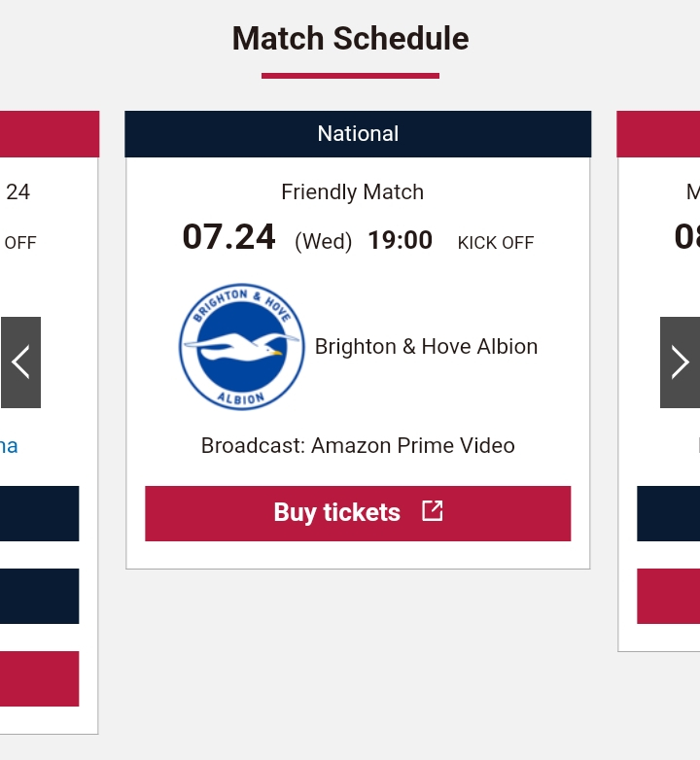
Task: Click the top navy button on the left card
Action: point(39,513)
